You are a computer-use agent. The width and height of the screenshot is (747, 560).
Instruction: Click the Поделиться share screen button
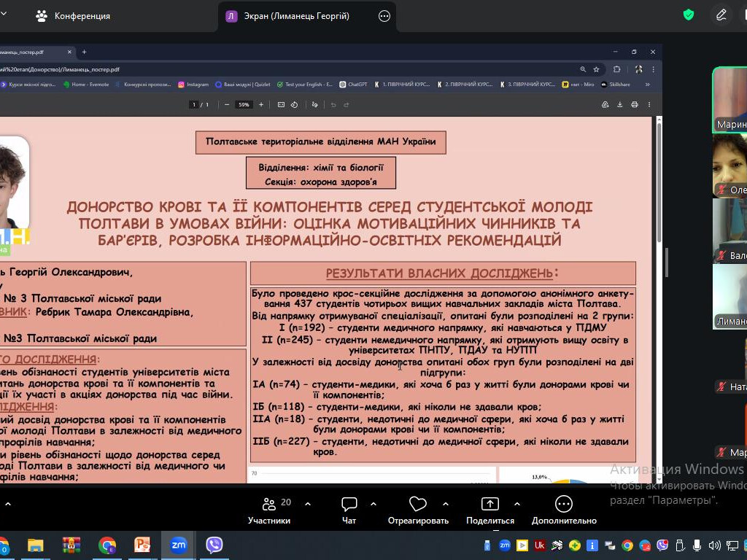(490, 510)
